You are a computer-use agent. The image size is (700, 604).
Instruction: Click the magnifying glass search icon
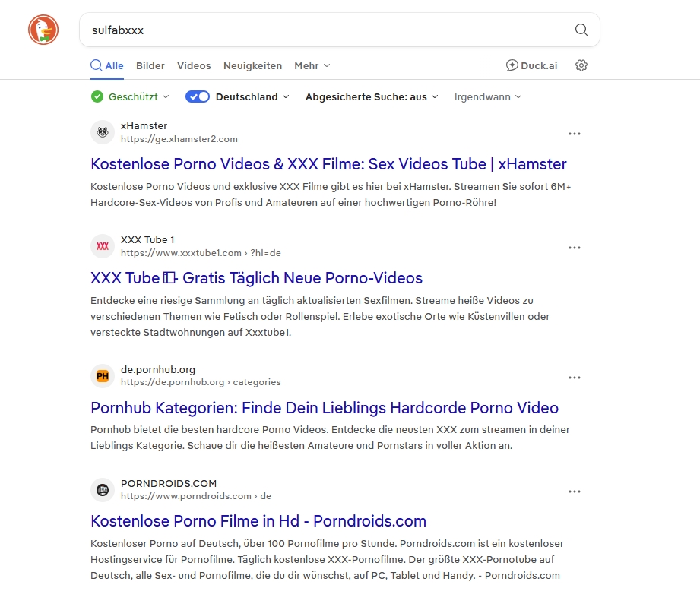click(x=581, y=30)
